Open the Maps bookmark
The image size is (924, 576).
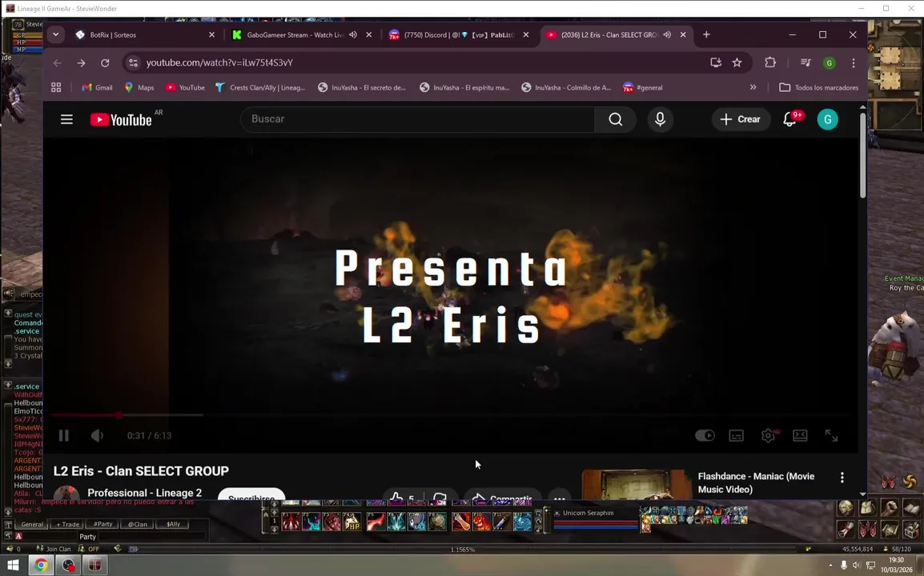click(139, 87)
